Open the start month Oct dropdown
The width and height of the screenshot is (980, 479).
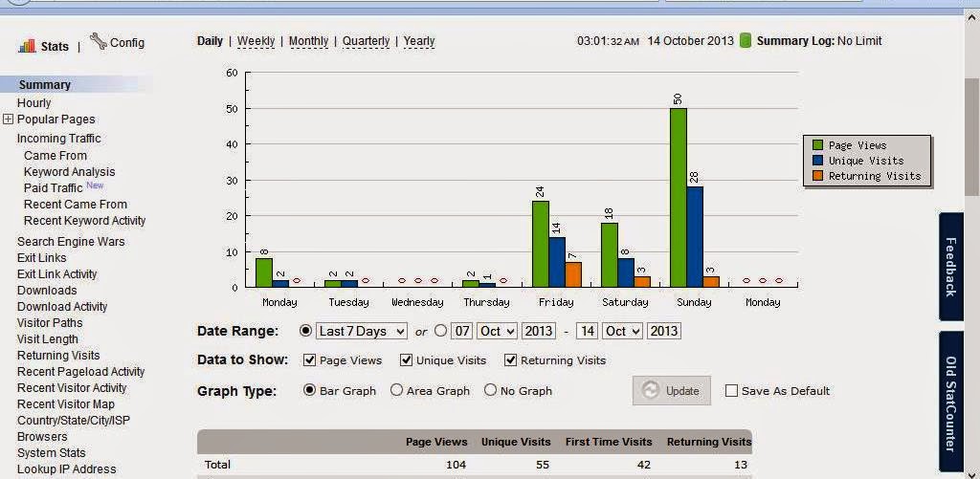(x=498, y=331)
